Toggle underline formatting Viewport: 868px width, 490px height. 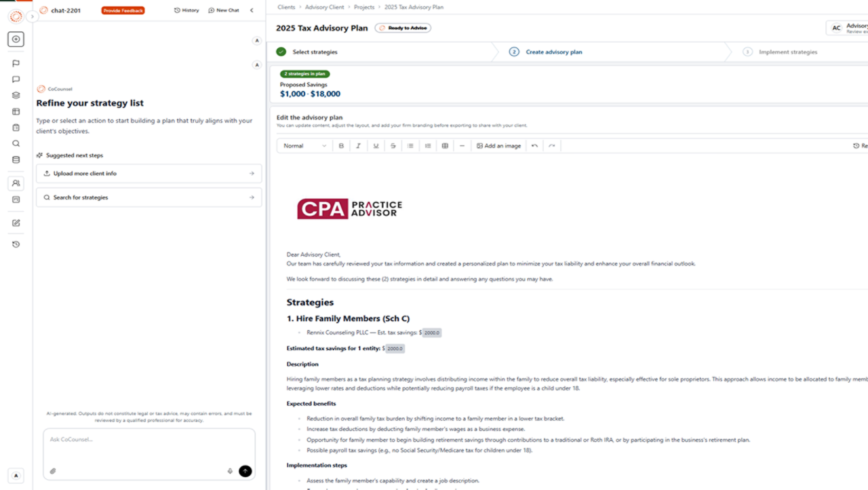tap(376, 145)
